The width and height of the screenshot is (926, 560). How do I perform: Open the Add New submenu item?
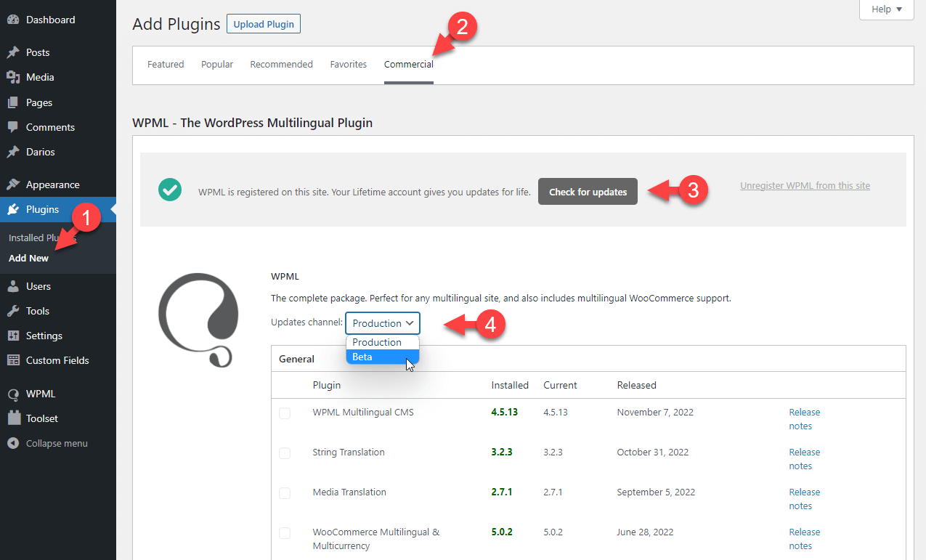(x=29, y=258)
